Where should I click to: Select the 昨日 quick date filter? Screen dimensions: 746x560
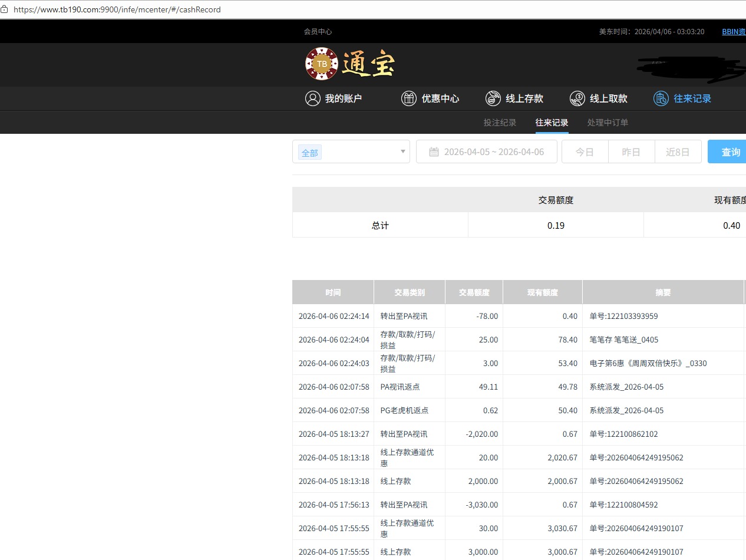[631, 152]
